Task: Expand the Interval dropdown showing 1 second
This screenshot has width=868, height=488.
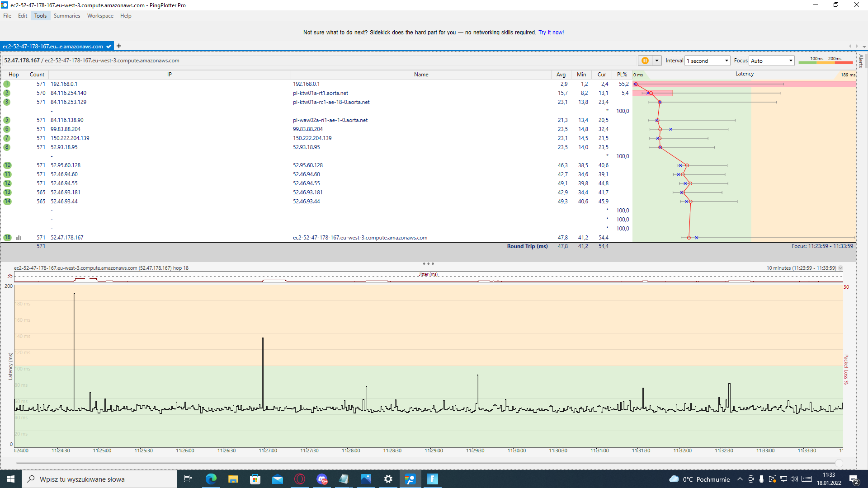Action: pos(708,61)
